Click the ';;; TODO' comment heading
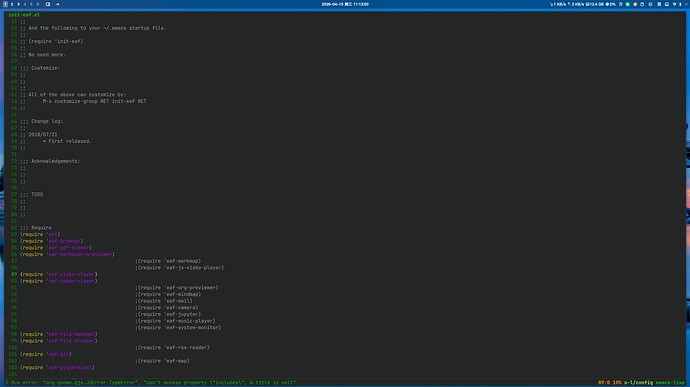Screen dimensions: 690x387 click(x=32, y=194)
